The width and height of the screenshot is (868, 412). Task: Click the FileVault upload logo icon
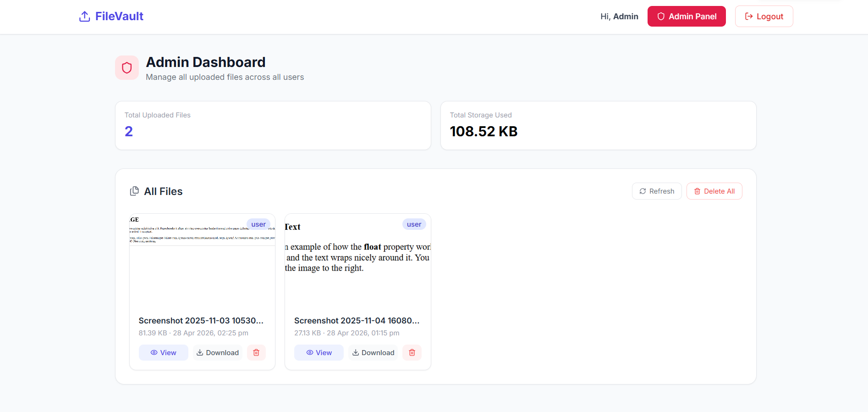coord(84,17)
